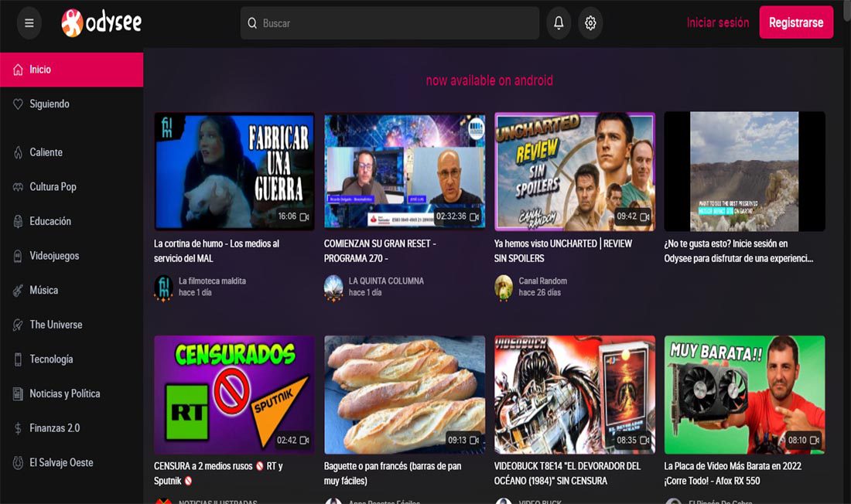Click the Odysee logo
This screenshot has height=504, width=851.
101,22
